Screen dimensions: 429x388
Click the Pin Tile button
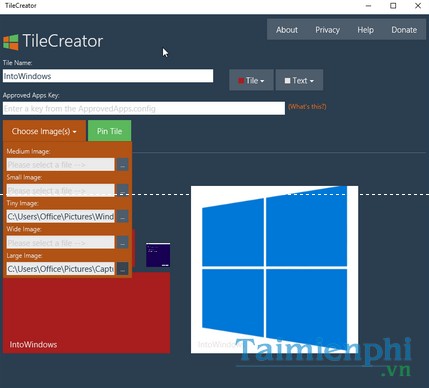(x=109, y=131)
